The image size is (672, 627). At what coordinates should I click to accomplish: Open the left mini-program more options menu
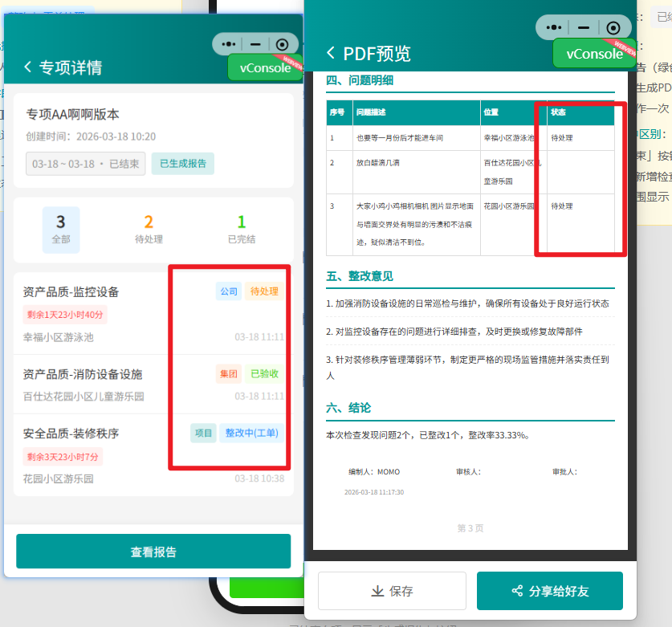[228, 45]
